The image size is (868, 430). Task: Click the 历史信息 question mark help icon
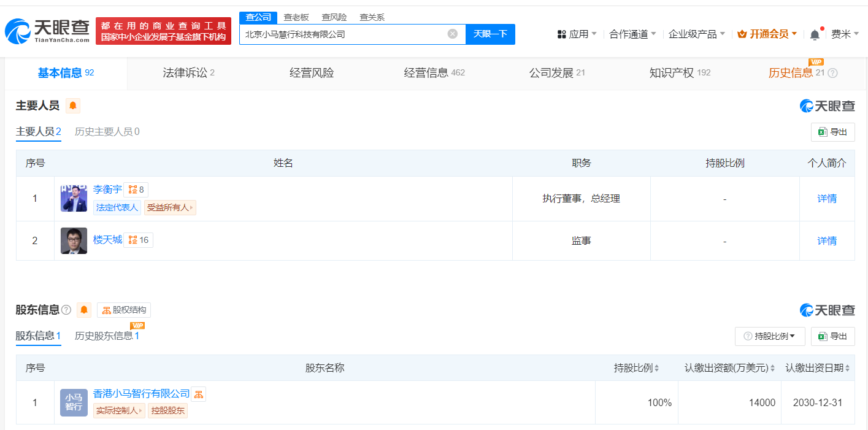832,72
